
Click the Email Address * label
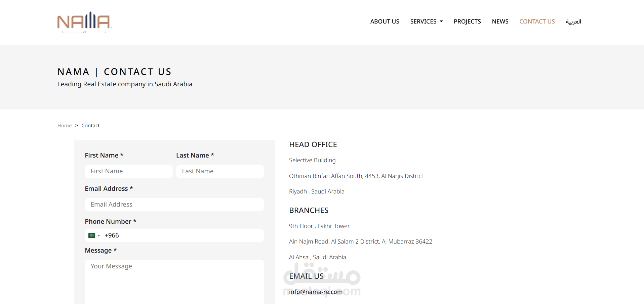click(x=109, y=188)
